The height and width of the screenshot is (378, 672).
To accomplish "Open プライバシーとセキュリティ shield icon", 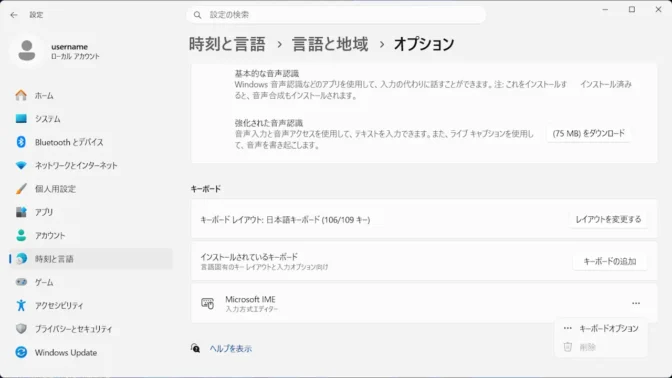I will [21, 329].
